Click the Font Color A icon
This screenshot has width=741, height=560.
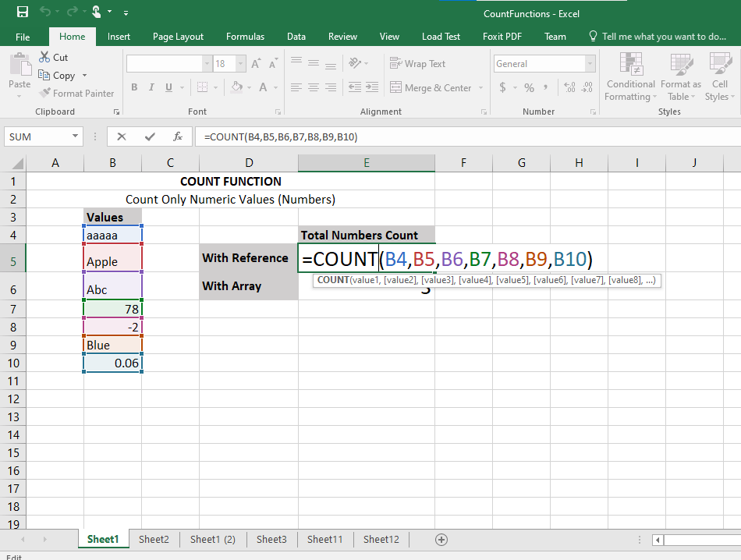tap(263, 87)
